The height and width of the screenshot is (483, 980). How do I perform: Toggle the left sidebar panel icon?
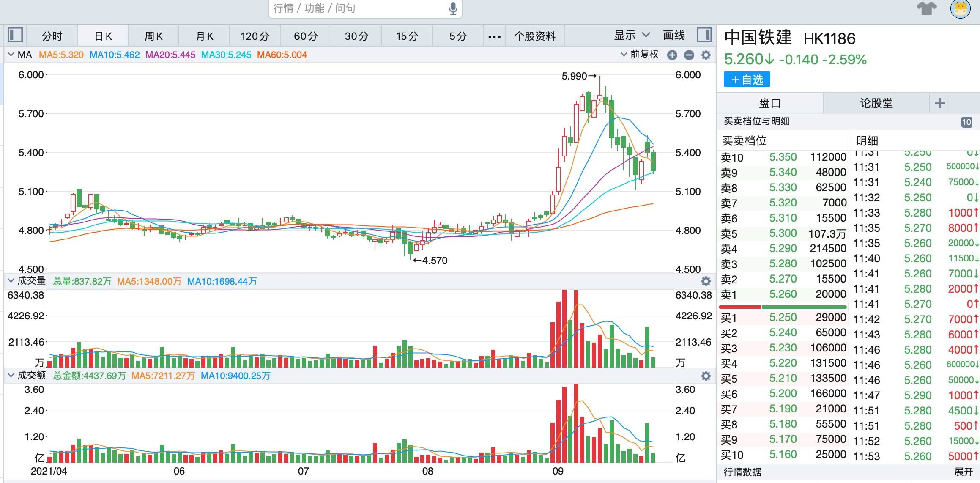coord(15,35)
